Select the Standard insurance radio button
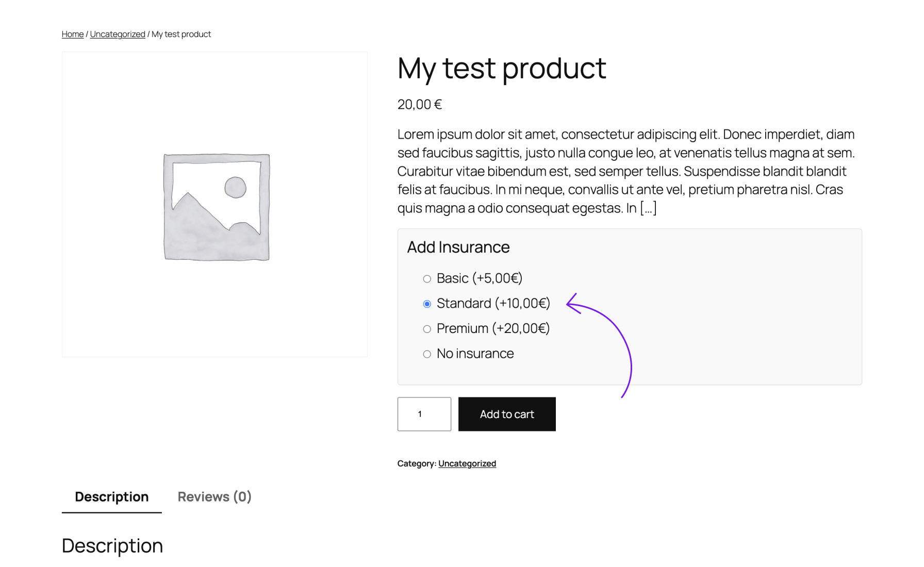The width and height of the screenshot is (924, 567). click(x=426, y=304)
